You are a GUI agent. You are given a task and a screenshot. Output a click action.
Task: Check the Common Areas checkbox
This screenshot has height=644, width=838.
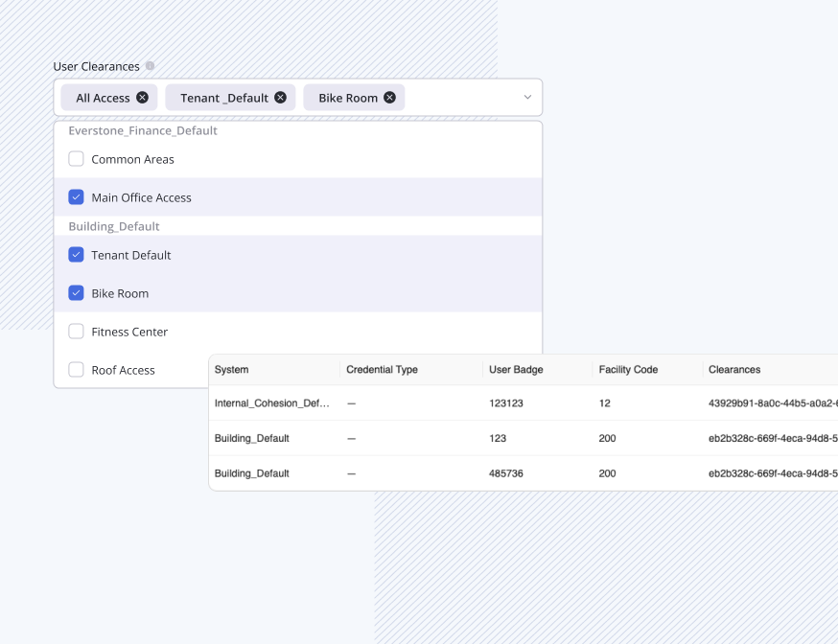click(x=76, y=158)
